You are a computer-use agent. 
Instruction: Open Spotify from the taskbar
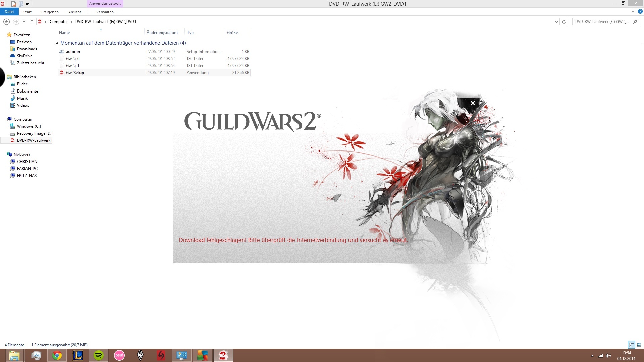click(99, 355)
